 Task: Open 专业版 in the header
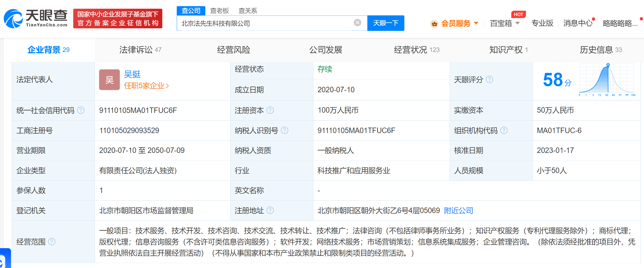(x=542, y=23)
